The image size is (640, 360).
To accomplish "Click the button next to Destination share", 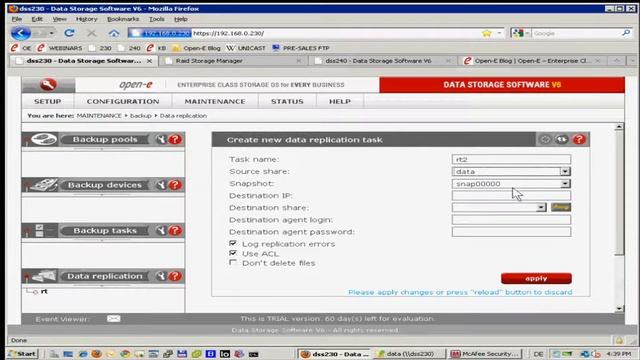I will pos(561,207).
